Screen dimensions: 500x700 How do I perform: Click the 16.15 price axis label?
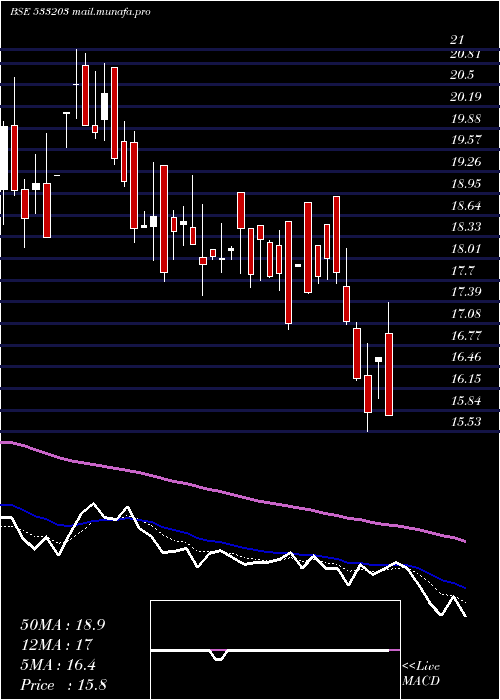(465, 379)
